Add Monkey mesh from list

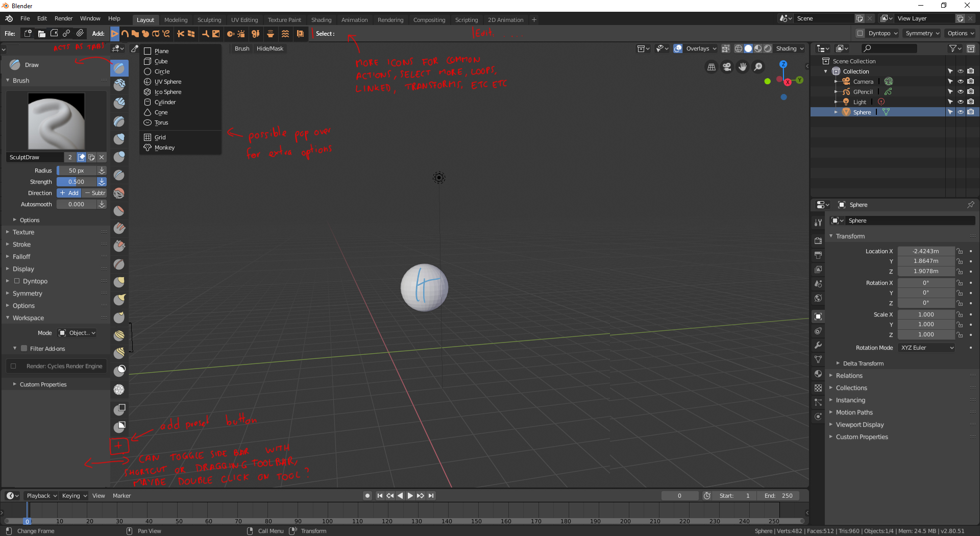pyautogui.click(x=164, y=148)
